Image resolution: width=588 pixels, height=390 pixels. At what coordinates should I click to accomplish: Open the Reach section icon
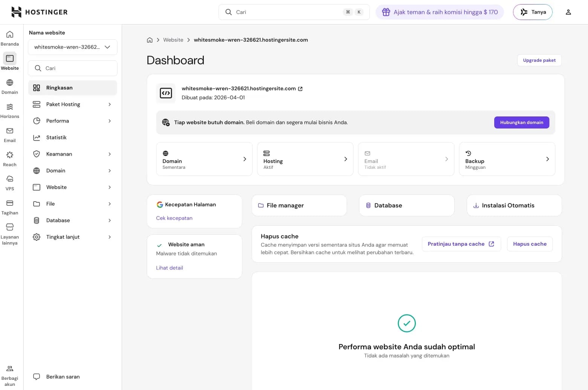(10, 159)
